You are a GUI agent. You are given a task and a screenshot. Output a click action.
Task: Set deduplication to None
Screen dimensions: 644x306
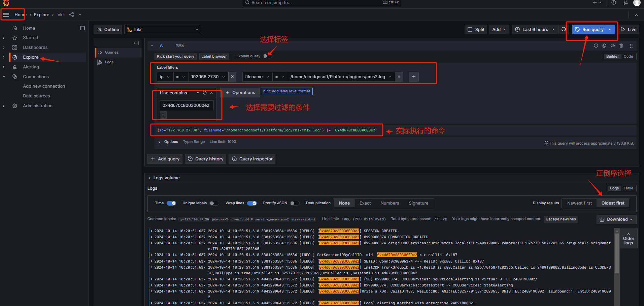[x=344, y=203]
